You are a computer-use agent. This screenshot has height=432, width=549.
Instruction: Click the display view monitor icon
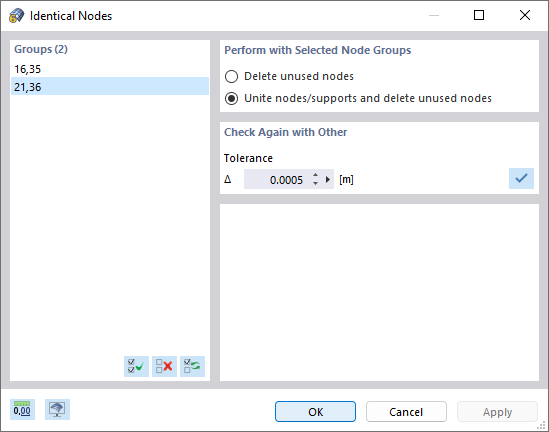[x=57, y=409]
